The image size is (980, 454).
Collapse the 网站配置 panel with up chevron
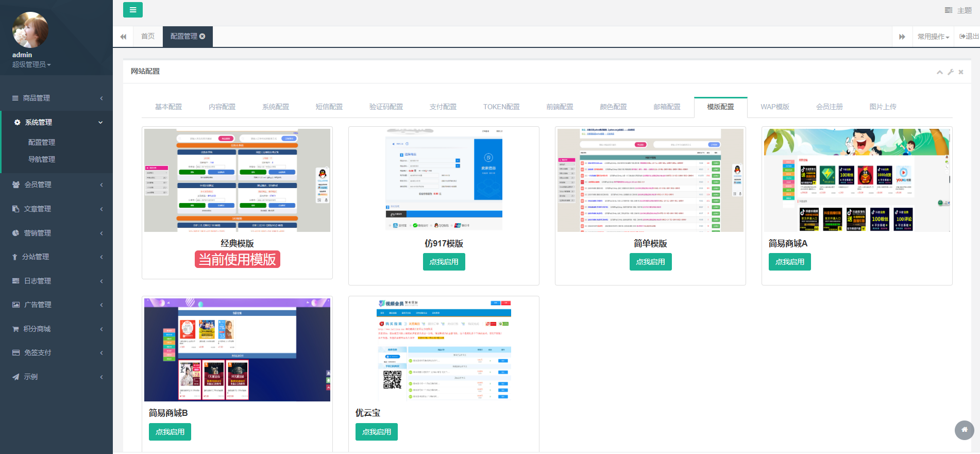click(x=940, y=72)
